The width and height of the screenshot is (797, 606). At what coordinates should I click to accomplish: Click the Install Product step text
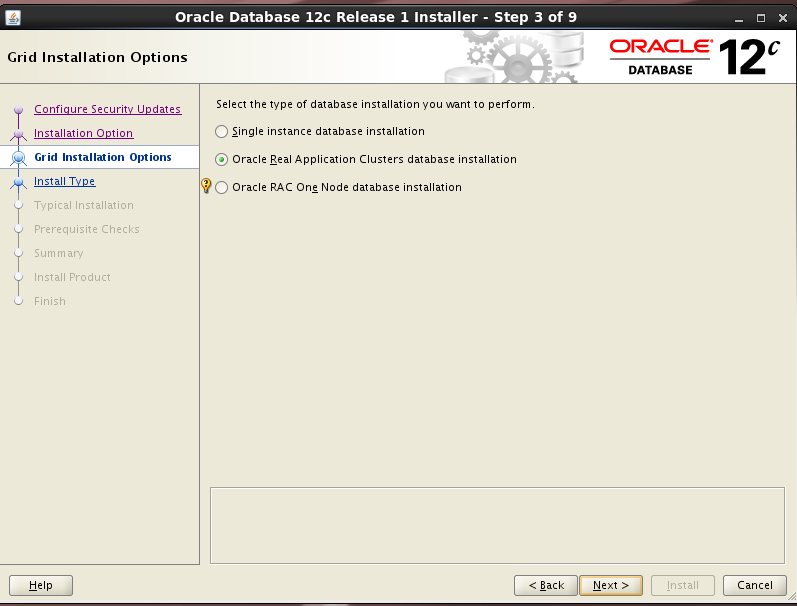pos(72,277)
